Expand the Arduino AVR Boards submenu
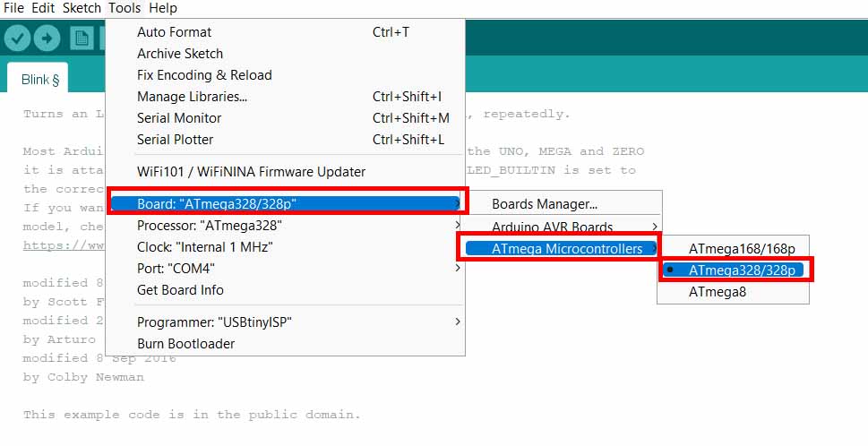The height and width of the screenshot is (446, 868). coord(562,227)
